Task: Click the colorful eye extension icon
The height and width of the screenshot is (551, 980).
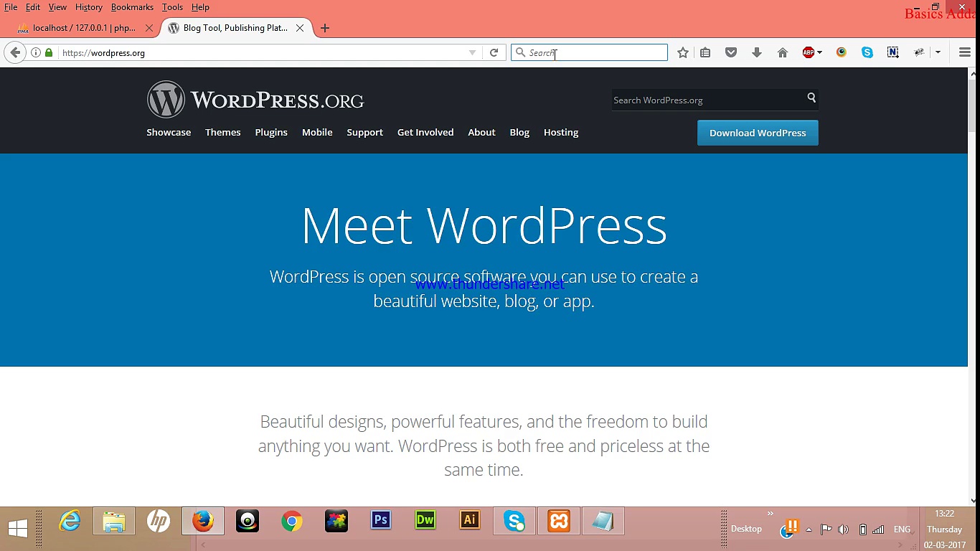Action: click(x=842, y=52)
